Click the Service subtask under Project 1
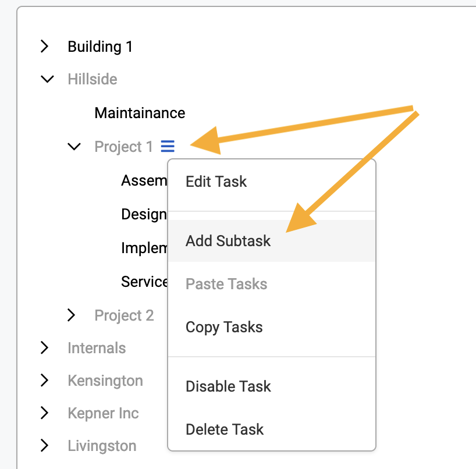The height and width of the screenshot is (469, 476). (144, 282)
